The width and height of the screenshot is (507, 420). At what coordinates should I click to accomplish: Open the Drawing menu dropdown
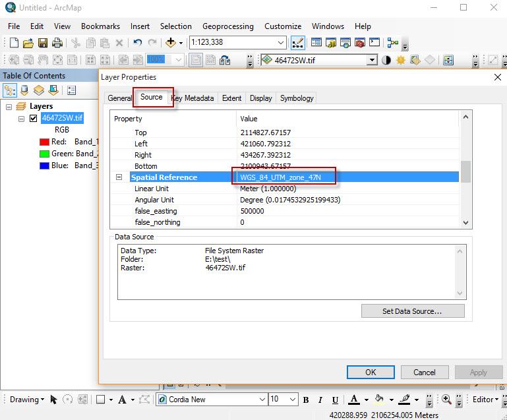coord(27,400)
